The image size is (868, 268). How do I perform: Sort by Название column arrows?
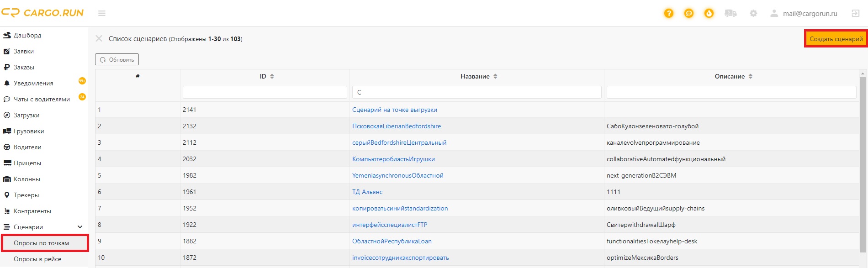tap(495, 76)
